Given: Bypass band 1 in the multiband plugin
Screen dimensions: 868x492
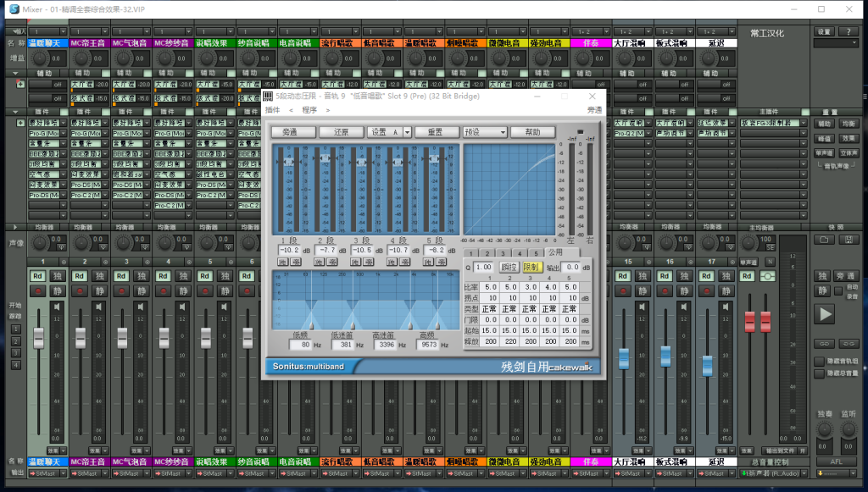Looking at the screenshot, I should 296,262.
